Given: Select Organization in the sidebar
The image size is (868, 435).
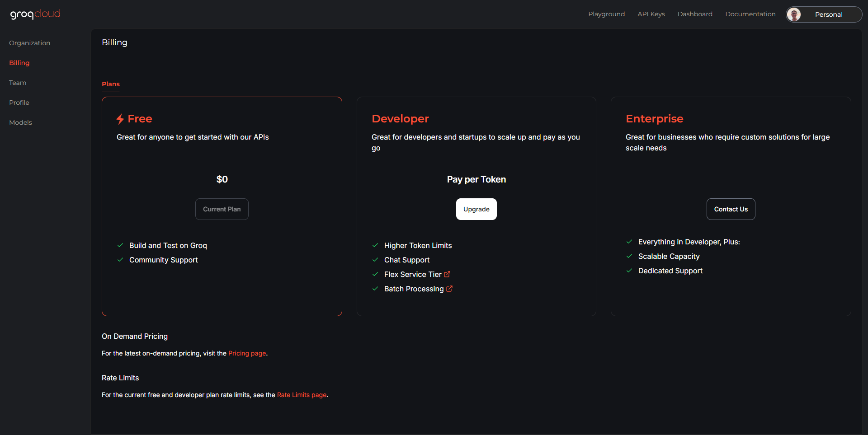Looking at the screenshot, I should 30,43.
